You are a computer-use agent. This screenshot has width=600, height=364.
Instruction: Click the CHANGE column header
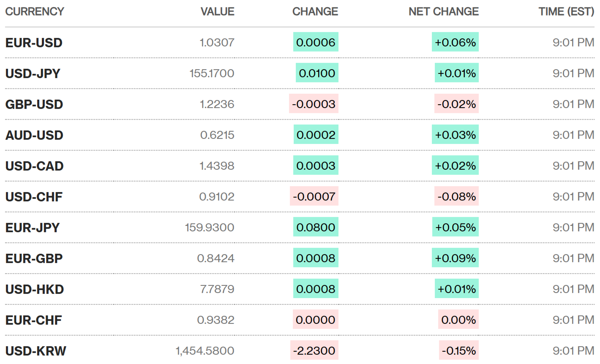click(x=315, y=12)
